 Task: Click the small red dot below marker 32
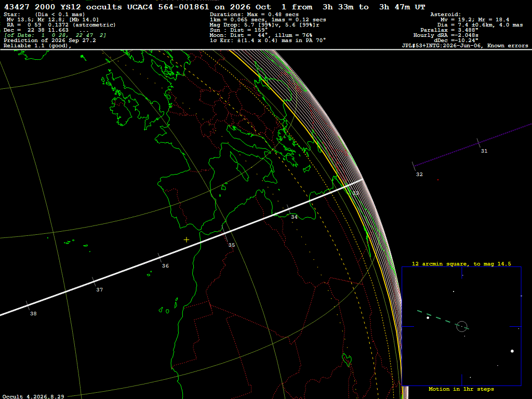pyautogui.click(x=438, y=180)
